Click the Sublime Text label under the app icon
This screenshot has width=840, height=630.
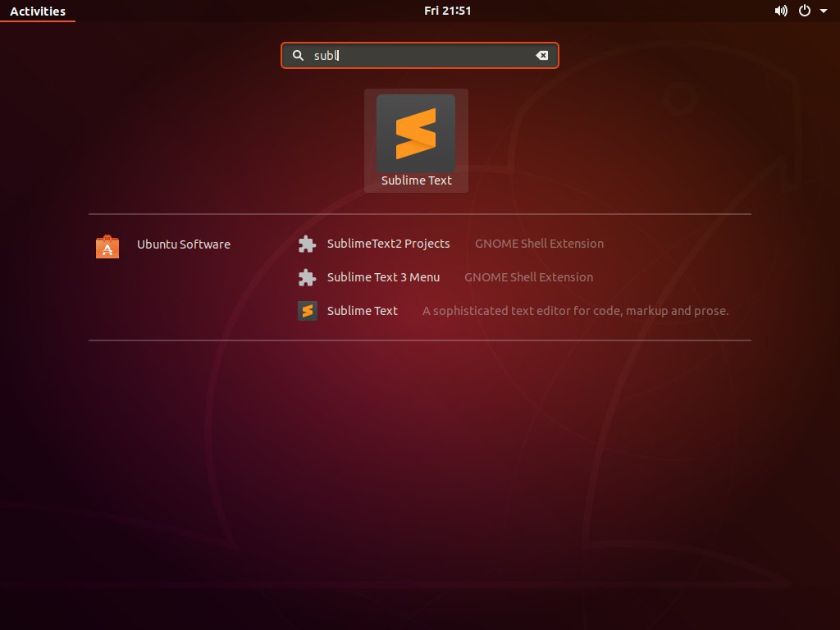click(x=416, y=180)
